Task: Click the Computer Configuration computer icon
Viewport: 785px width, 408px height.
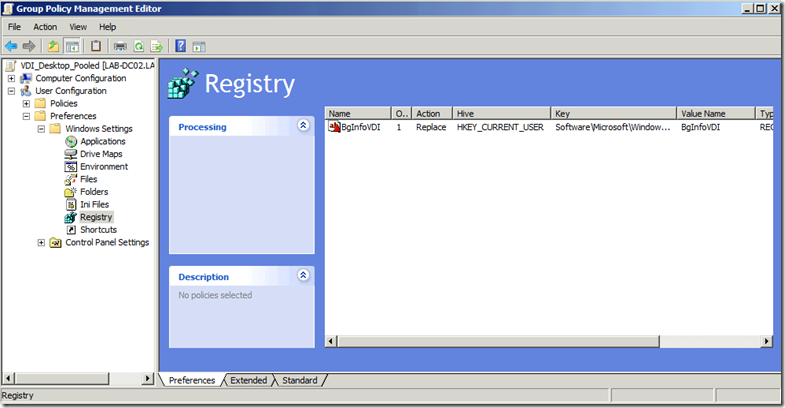Action: click(26, 79)
